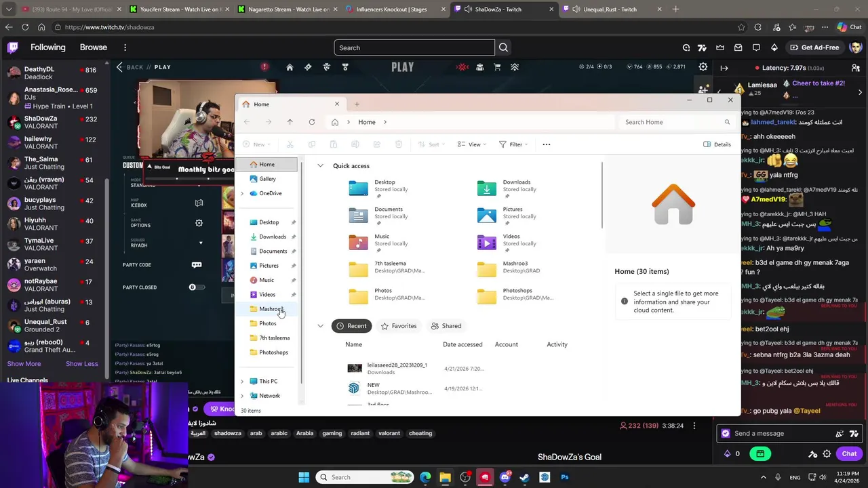Open the server Riyadh dropdown in stream

(x=200, y=243)
